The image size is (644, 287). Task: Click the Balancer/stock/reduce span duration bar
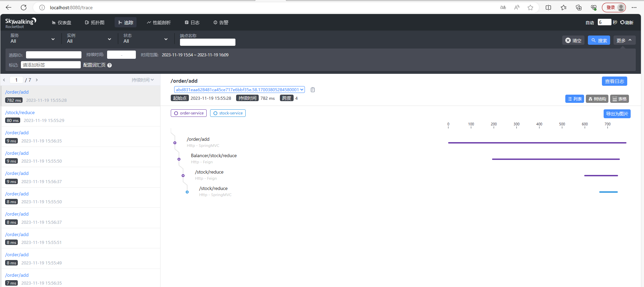pos(556,159)
